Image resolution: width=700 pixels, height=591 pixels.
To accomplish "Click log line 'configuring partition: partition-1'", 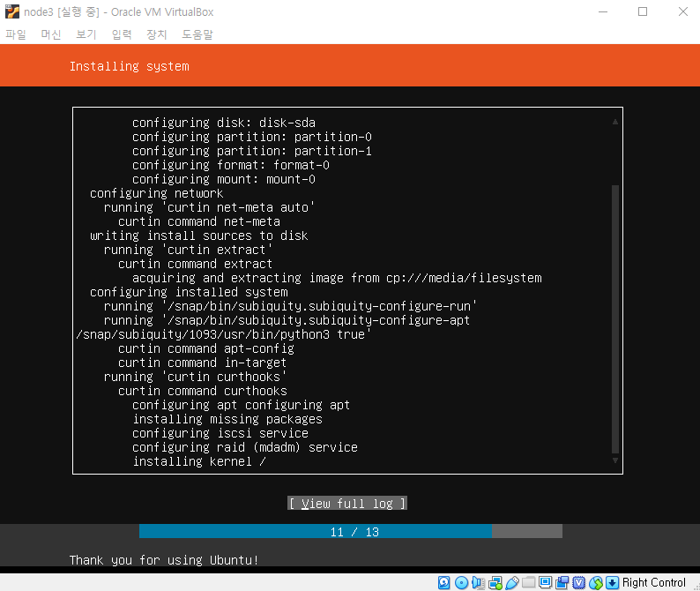I will click(x=252, y=151).
